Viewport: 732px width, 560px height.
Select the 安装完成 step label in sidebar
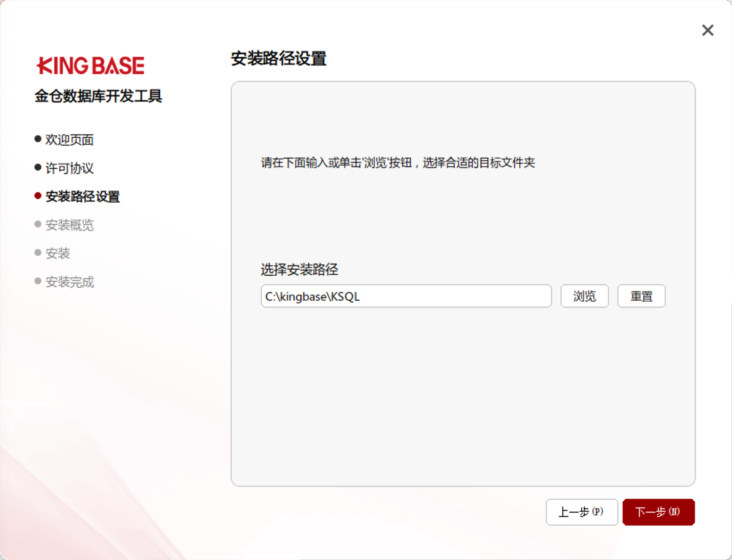pos(69,282)
